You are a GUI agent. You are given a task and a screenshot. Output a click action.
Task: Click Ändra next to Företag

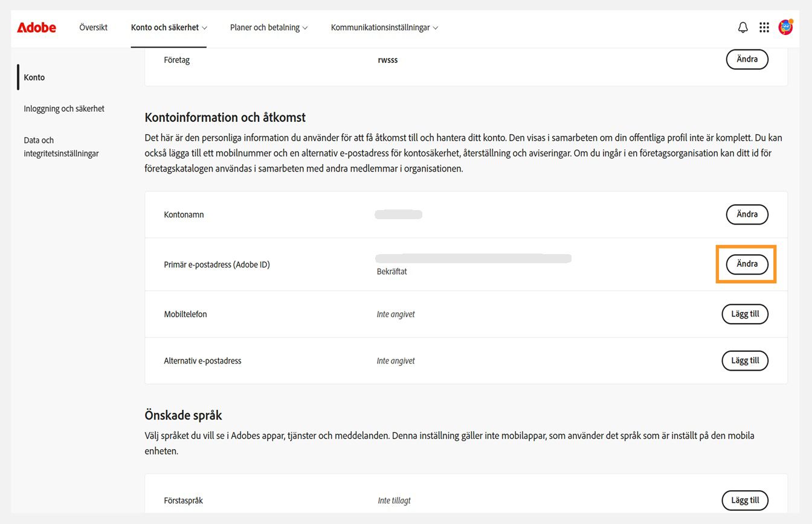coord(747,59)
